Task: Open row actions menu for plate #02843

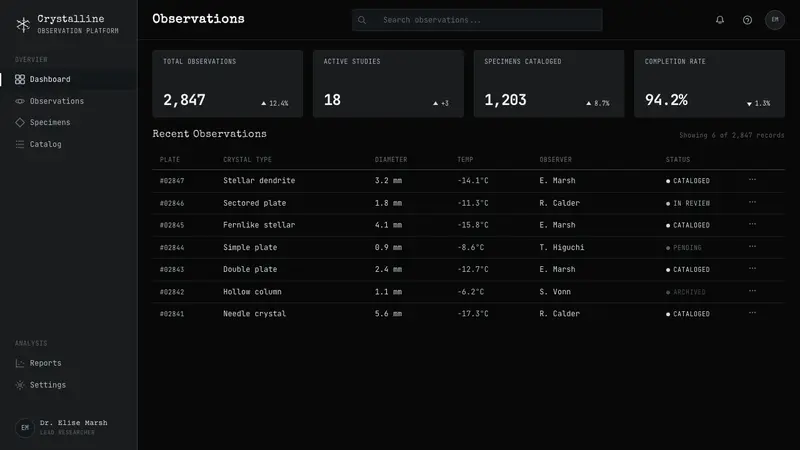Action: click(753, 268)
